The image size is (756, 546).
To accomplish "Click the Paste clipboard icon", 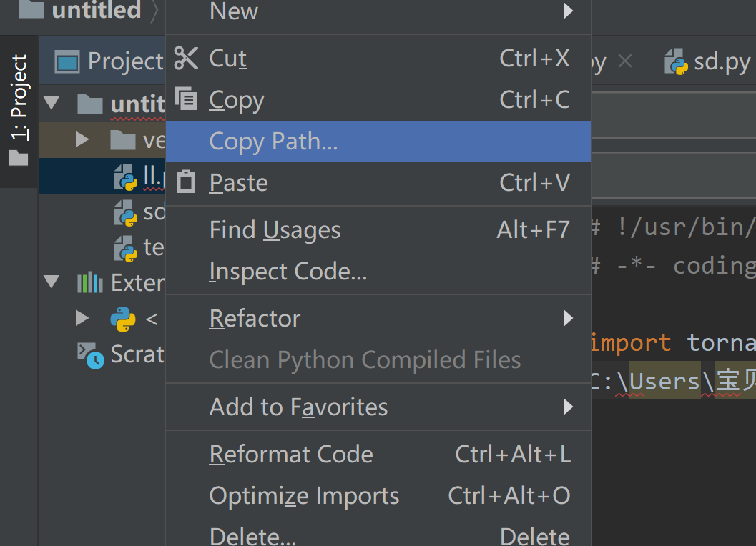I will coord(186,182).
